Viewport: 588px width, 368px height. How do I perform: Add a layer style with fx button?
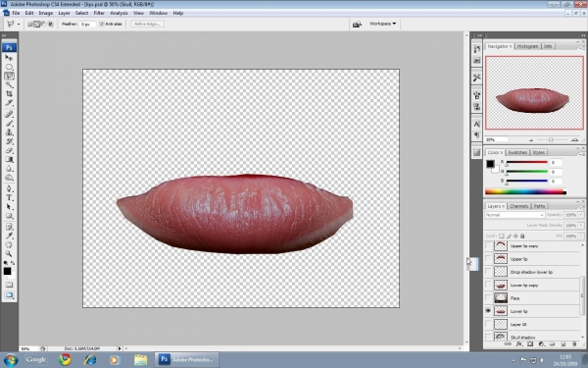click(x=519, y=343)
